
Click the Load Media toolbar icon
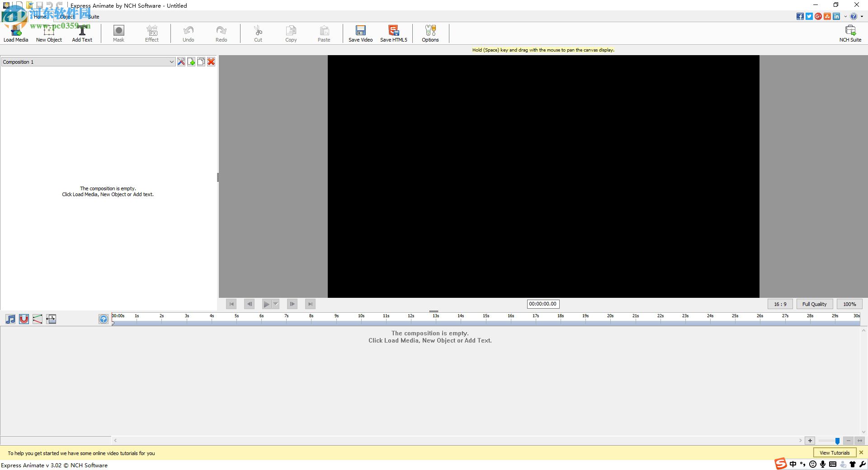16,33
